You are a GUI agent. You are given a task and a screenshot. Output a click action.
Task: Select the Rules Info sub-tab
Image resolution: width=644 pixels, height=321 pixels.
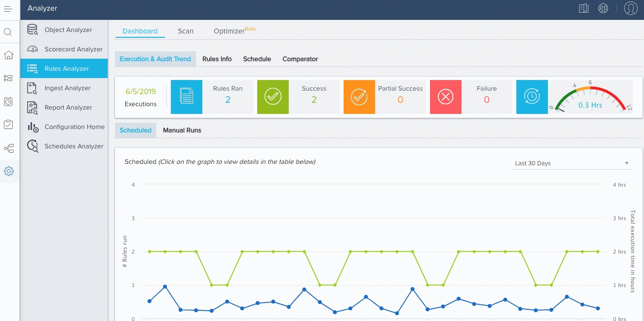tap(217, 59)
